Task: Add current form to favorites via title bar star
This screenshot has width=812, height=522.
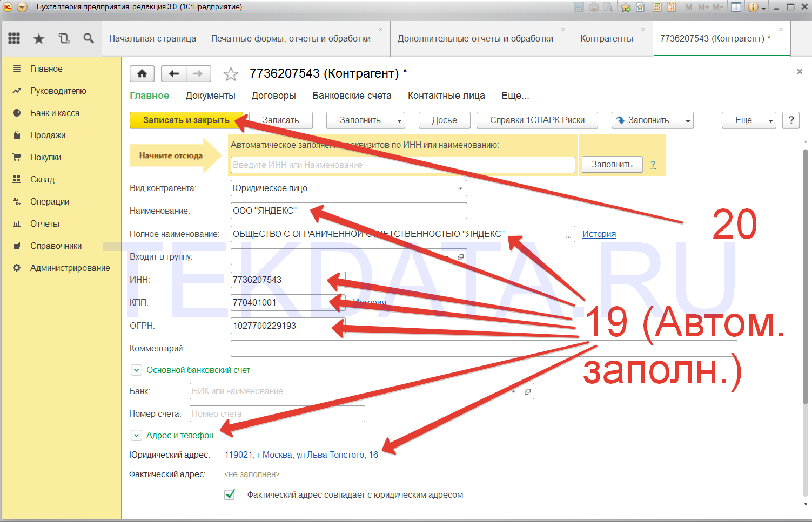Action: 626,7
